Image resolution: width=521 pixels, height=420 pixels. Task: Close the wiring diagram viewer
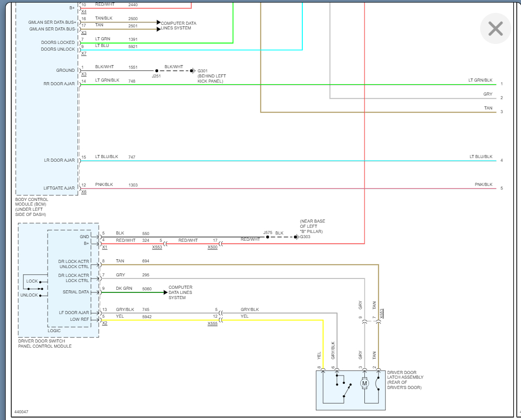coord(495,28)
